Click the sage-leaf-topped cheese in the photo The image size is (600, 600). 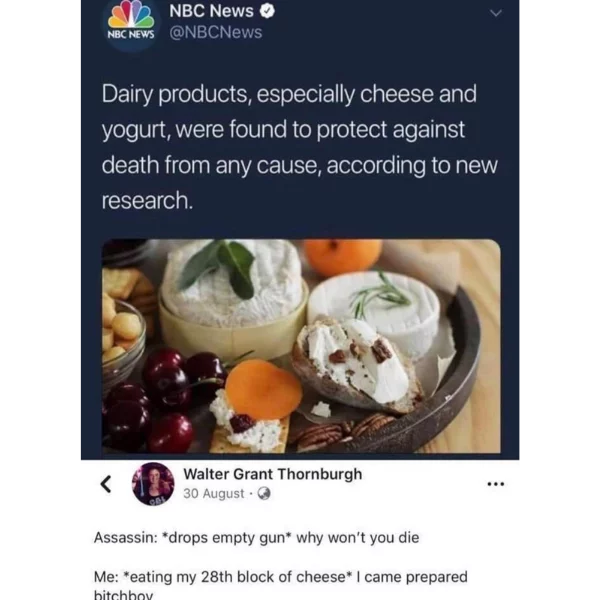click(234, 283)
